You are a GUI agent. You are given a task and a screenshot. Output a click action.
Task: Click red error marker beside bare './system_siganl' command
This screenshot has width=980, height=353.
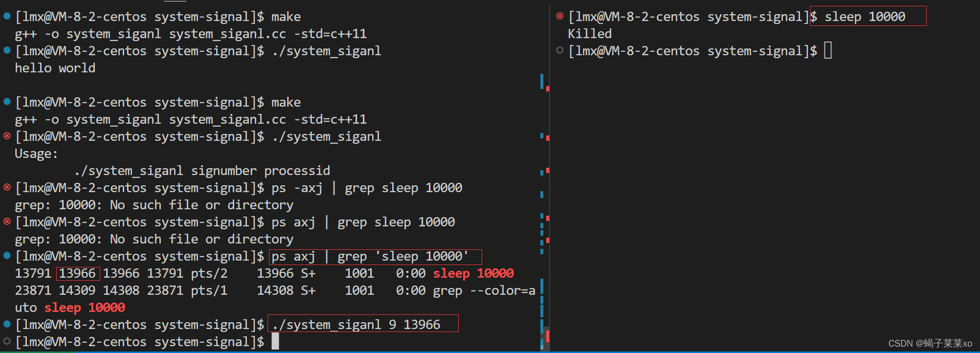click(7, 135)
